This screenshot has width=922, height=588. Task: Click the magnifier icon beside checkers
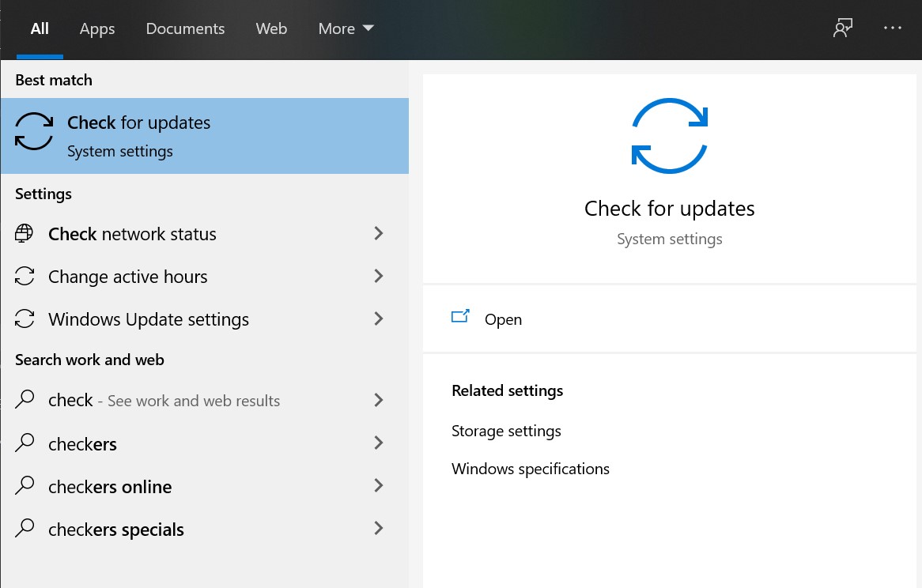pos(24,443)
